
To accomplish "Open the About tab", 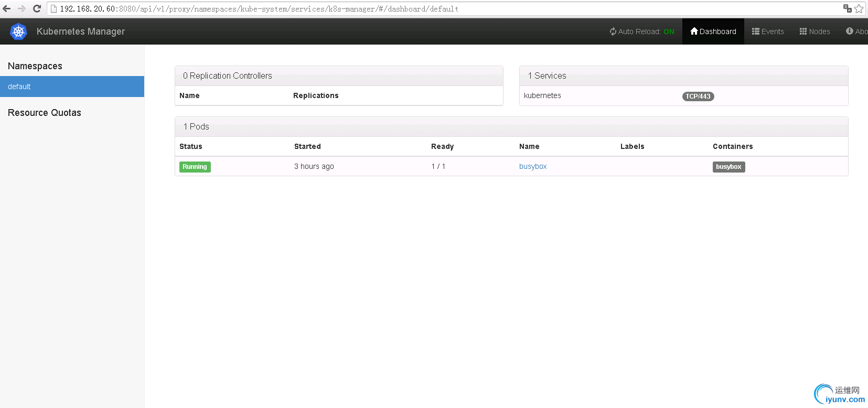I will [x=856, y=31].
